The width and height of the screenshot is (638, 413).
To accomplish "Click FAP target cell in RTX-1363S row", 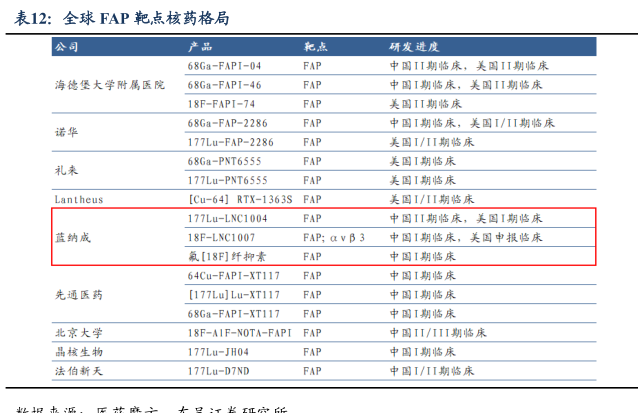I will coord(312,200).
